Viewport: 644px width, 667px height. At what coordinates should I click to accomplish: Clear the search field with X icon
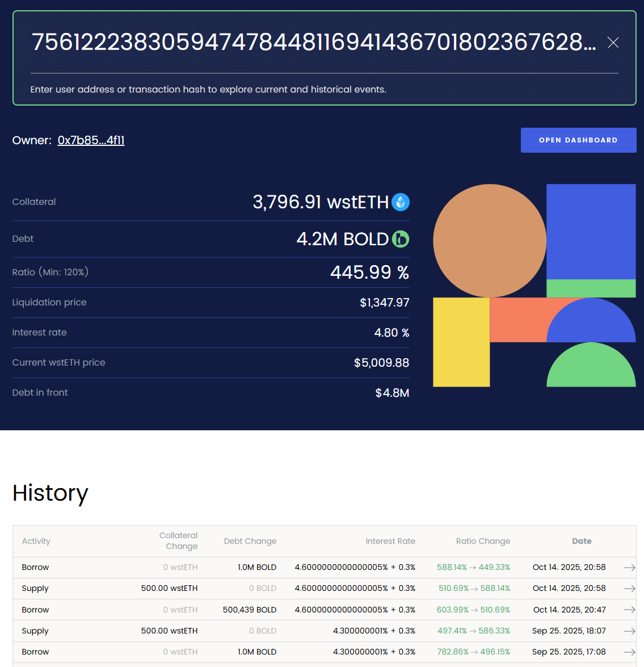(x=613, y=43)
